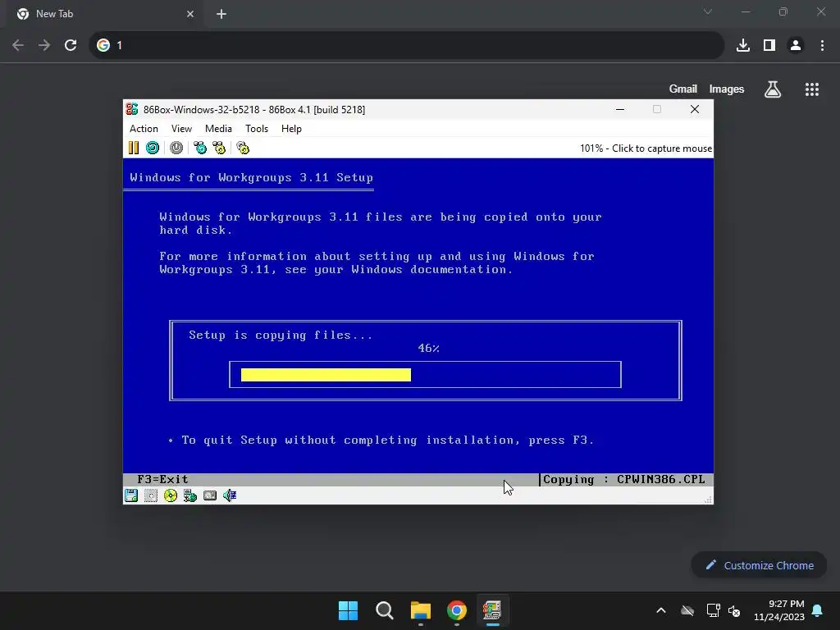Screen dimensions: 840x630
Task: Click 86Box taskbar icon
Action: point(492,610)
